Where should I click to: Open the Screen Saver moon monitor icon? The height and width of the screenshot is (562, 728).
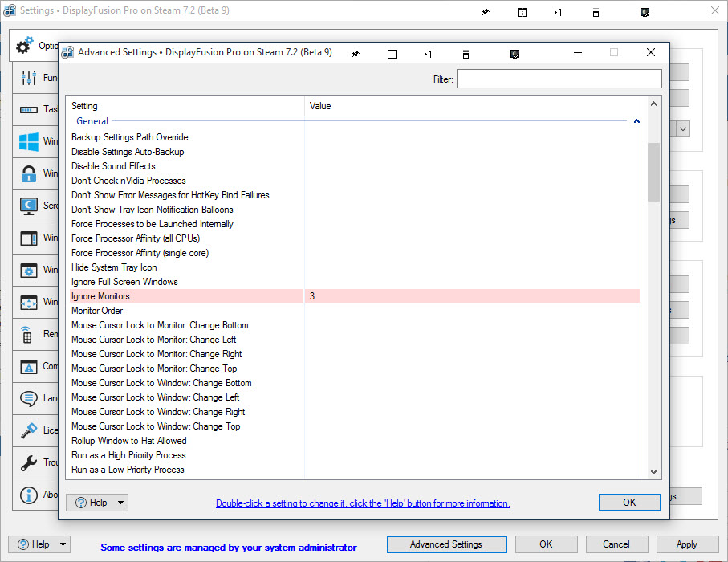click(30, 206)
